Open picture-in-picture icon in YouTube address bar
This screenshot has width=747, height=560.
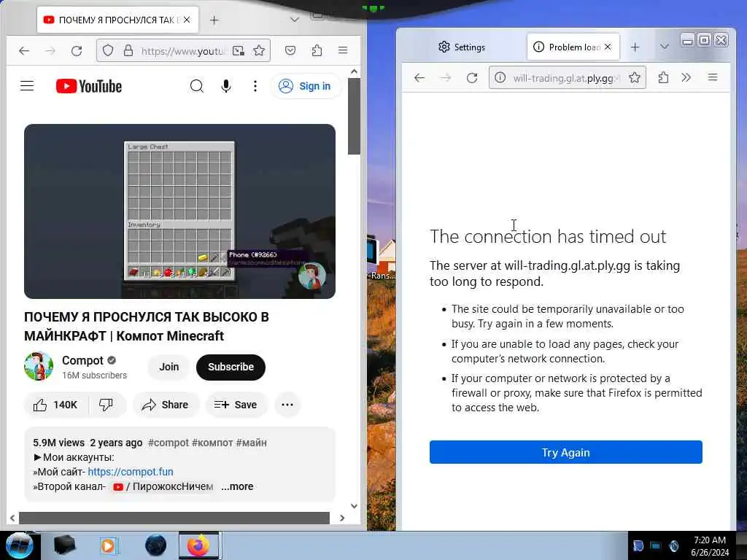(239, 50)
